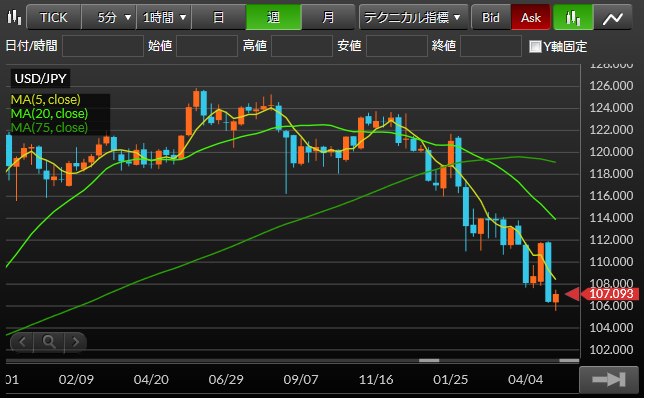Switch to line chart mode
This screenshot has height=398, width=645.
(613, 17)
